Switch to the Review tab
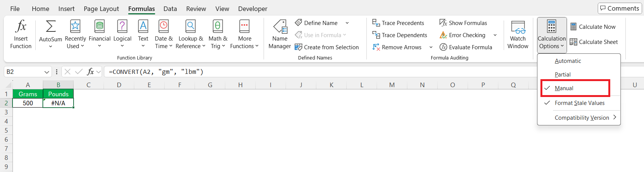This screenshot has height=172, width=644. click(196, 9)
